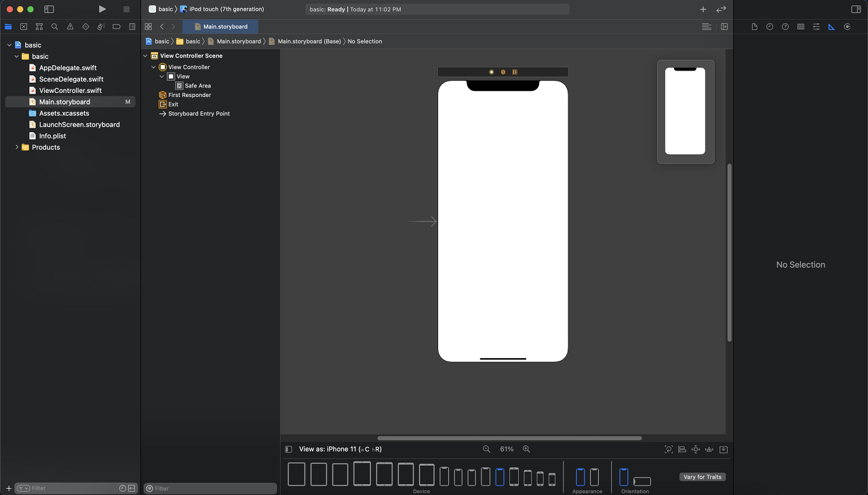Click the horizontal canvas scrollbar
The width and height of the screenshot is (868, 495).
509,438
